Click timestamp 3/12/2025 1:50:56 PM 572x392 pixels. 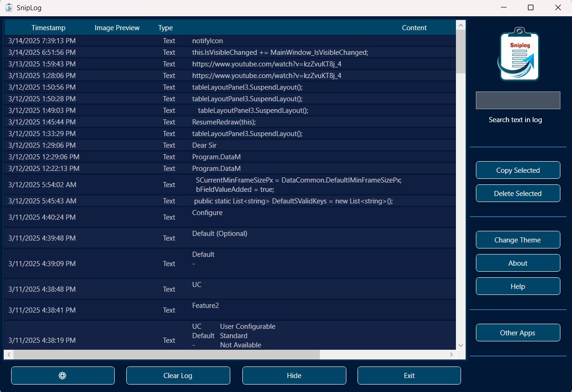coord(42,87)
